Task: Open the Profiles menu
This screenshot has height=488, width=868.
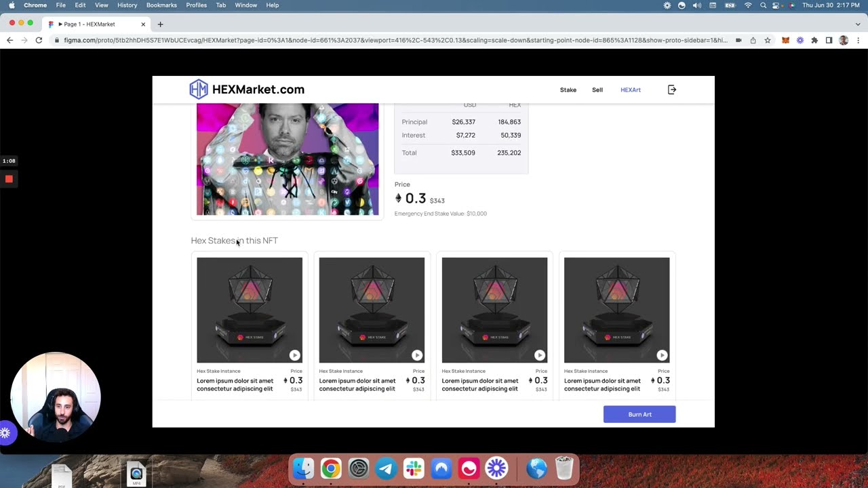Action: (197, 5)
